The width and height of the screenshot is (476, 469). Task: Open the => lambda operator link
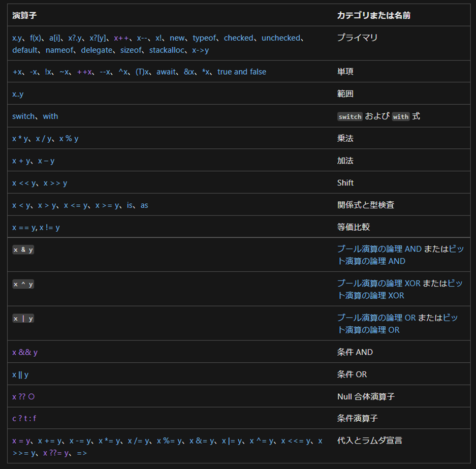pos(80,453)
